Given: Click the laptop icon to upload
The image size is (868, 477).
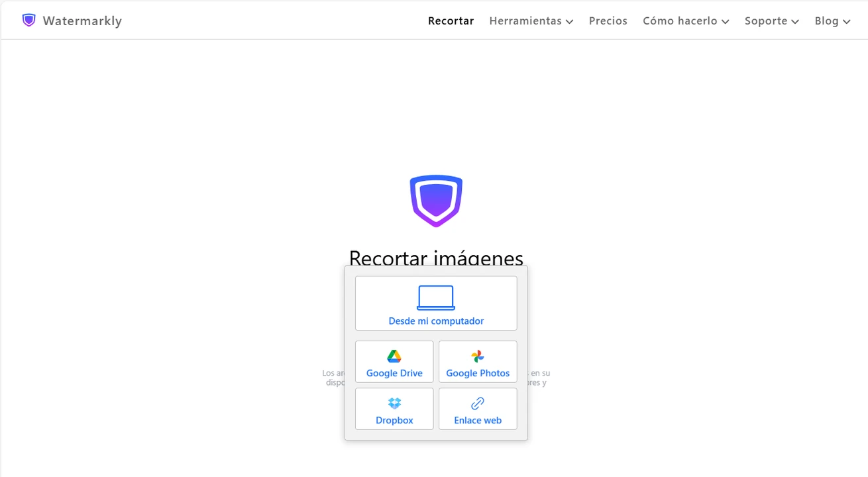Looking at the screenshot, I should click(x=436, y=297).
